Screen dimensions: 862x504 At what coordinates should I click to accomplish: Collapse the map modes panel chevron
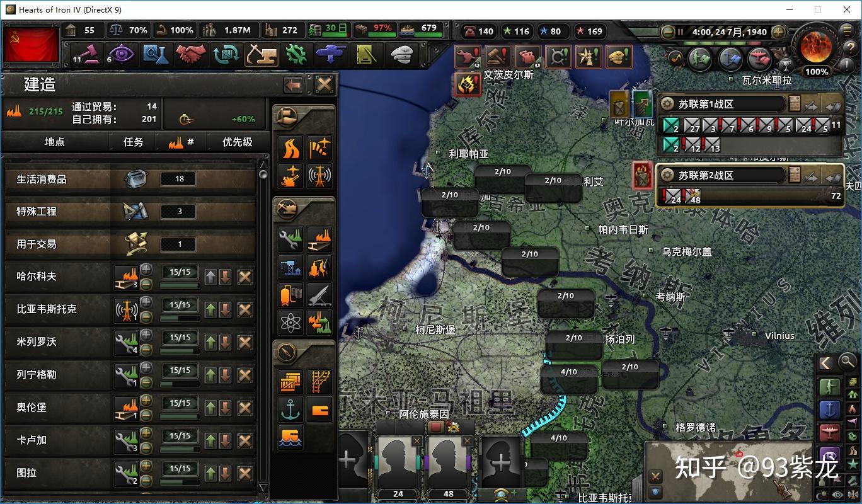click(825, 363)
